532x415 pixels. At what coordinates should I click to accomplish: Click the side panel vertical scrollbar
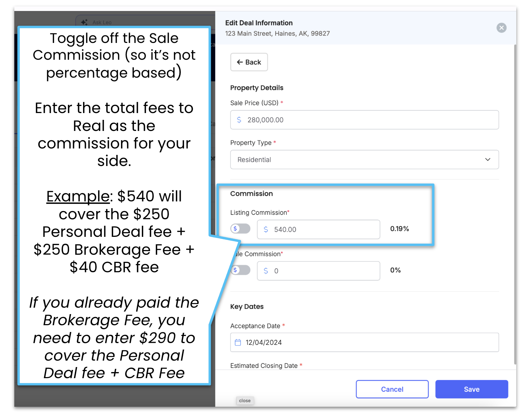click(x=515, y=204)
